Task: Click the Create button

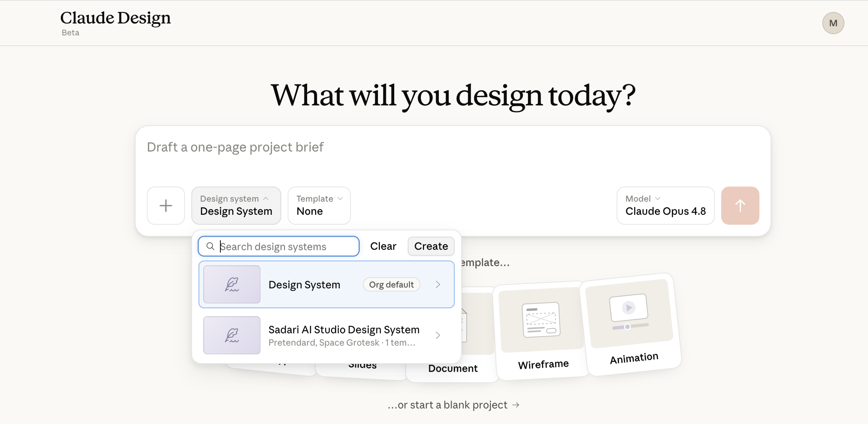Action: pyautogui.click(x=431, y=246)
